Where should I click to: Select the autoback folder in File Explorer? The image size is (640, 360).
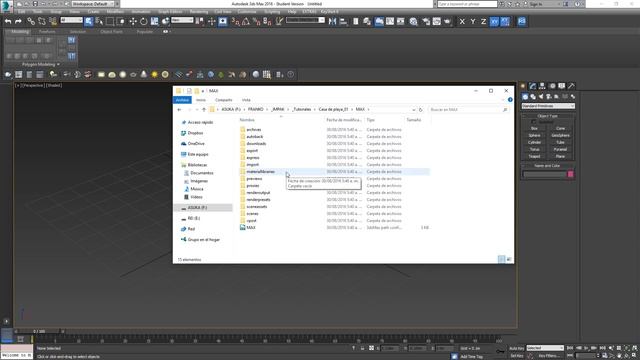point(255,137)
